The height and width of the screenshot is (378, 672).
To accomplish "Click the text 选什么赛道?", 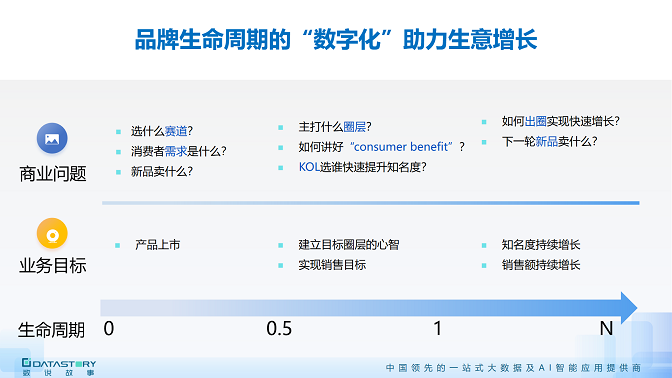I will pos(162,131).
